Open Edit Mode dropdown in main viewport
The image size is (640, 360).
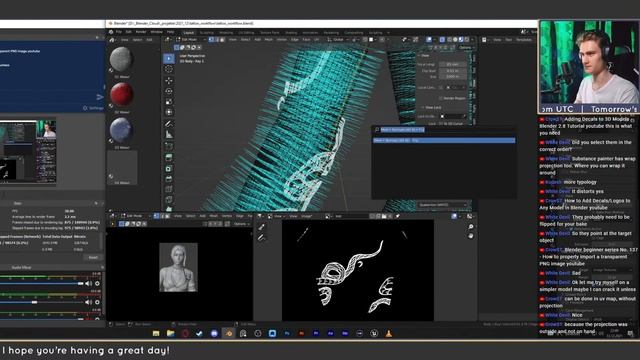[x=192, y=40]
